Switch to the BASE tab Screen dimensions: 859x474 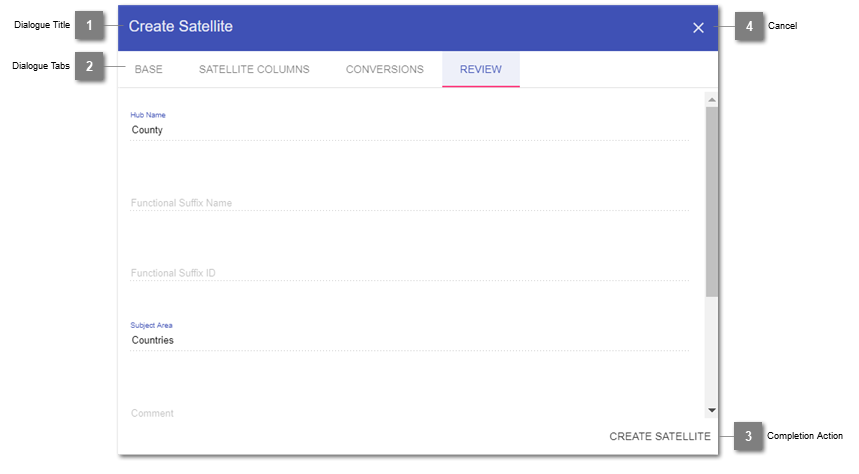pos(148,70)
